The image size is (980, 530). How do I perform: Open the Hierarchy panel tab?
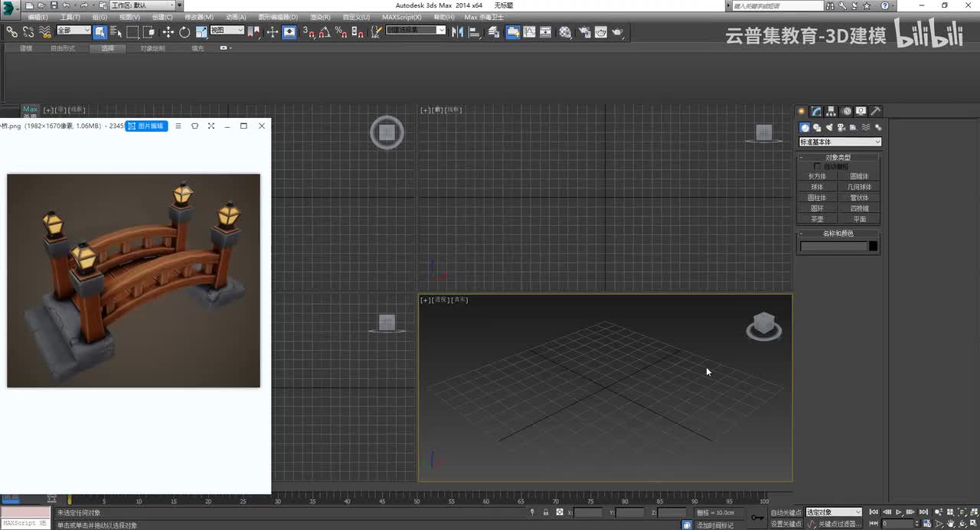(831, 111)
